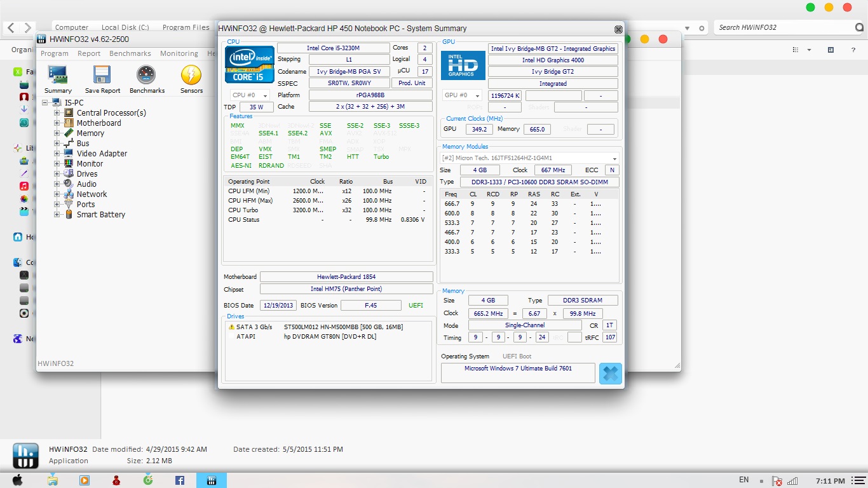The image size is (868, 488).
Task: Click the Single-Channel mode field
Action: tap(524, 325)
